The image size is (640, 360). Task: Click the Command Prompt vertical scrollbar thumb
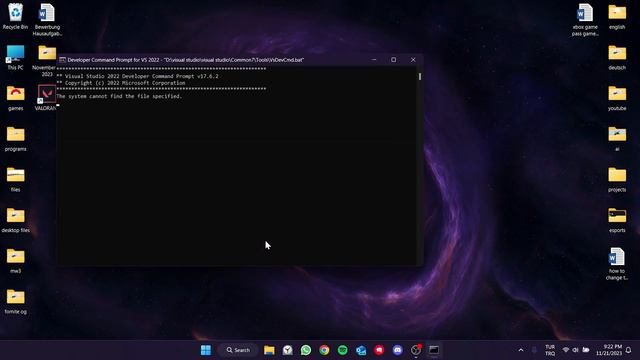pyautogui.click(x=420, y=76)
